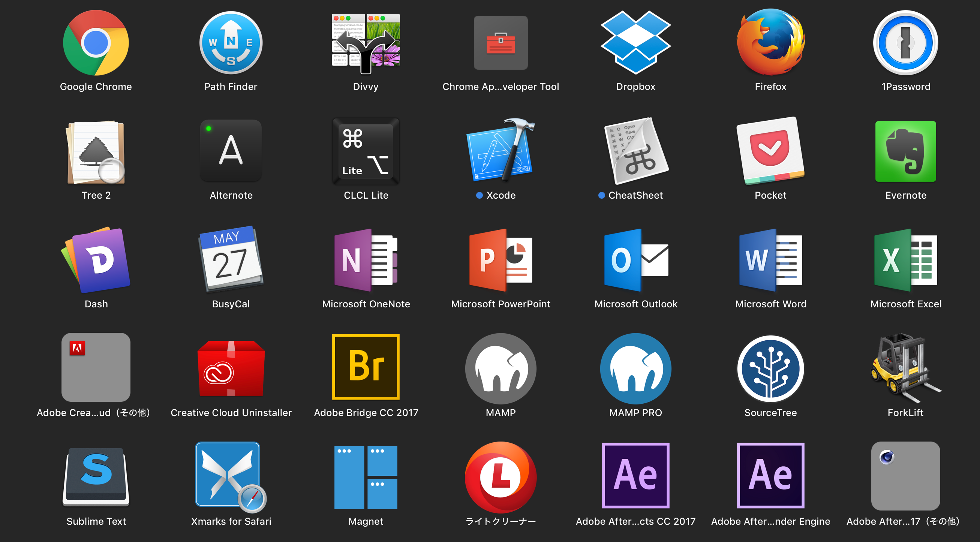Screen dimensions: 980x542
Task: Launch Creative Cloud Uninstaller icon
Action: coord(231,368)
